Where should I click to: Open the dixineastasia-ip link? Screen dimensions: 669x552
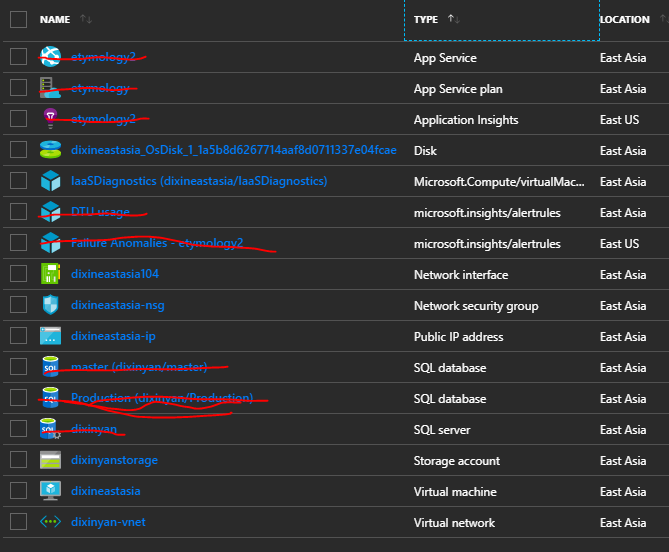(x=113, y=336)
